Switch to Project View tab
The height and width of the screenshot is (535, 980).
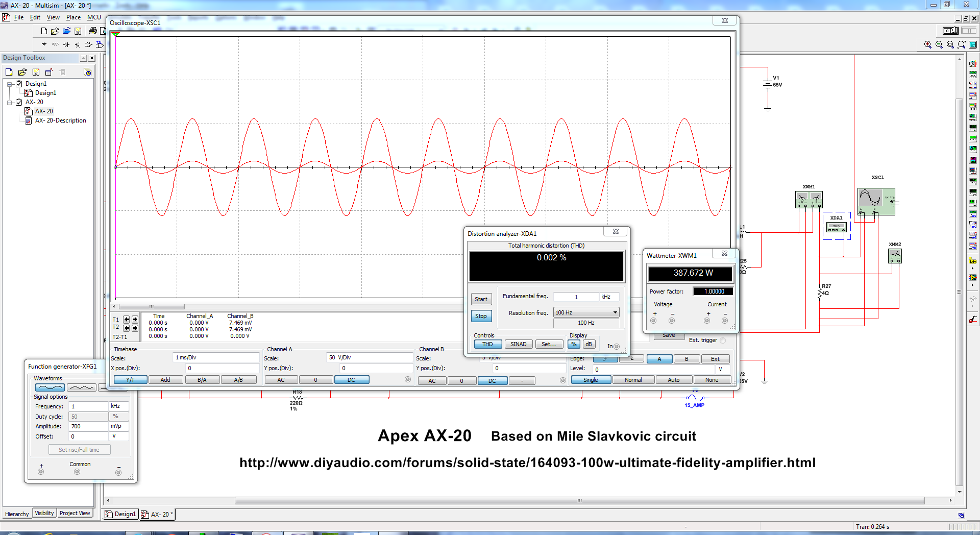point(75,513)
